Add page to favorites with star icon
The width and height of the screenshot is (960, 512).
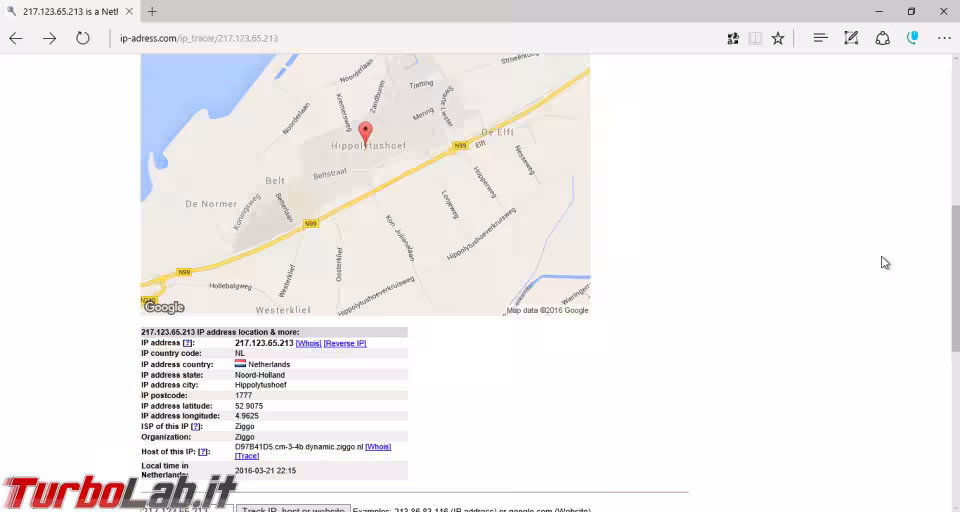[x=778, y=38]
